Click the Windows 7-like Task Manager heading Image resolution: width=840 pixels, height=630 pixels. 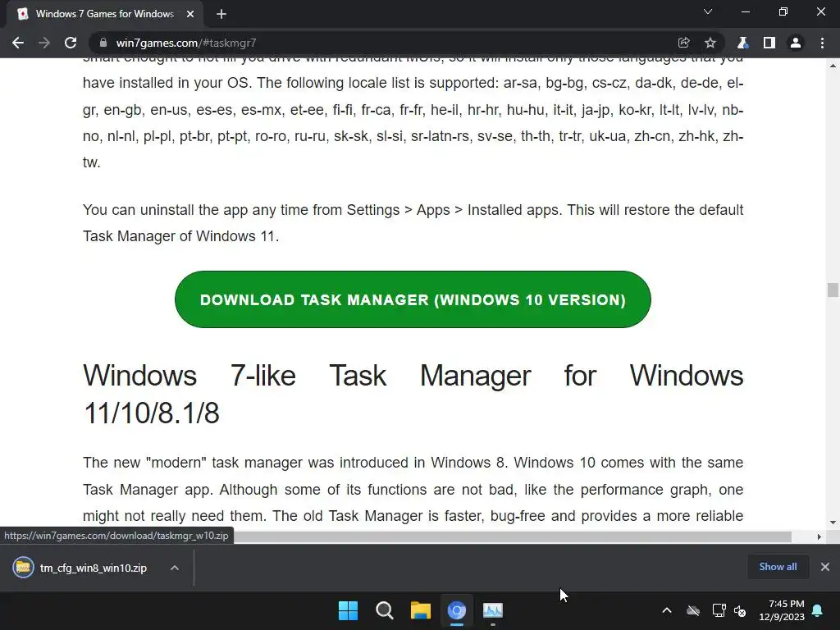pos(413,394)
